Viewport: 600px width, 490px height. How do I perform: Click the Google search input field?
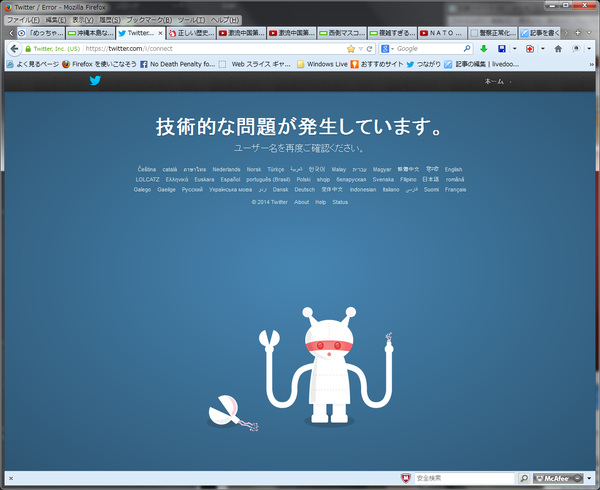pos(429,49)
